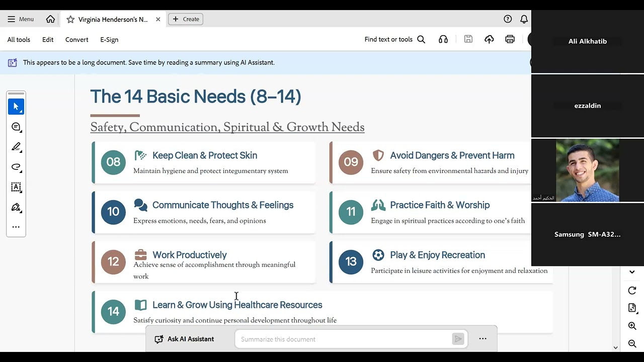This screenshot has width=644, height=362.
Task: Click the title 'The 14 Basic Needs (8–14)'
Action: 196,97
